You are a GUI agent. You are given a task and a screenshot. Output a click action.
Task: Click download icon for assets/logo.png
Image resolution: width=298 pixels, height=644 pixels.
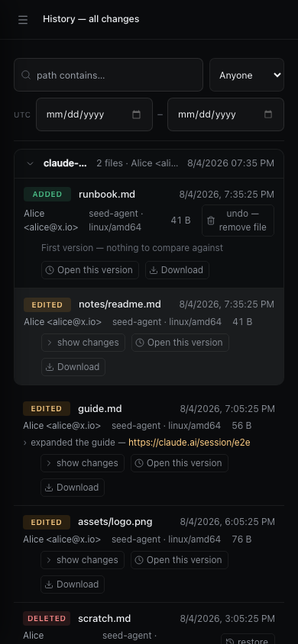point(49,584)
